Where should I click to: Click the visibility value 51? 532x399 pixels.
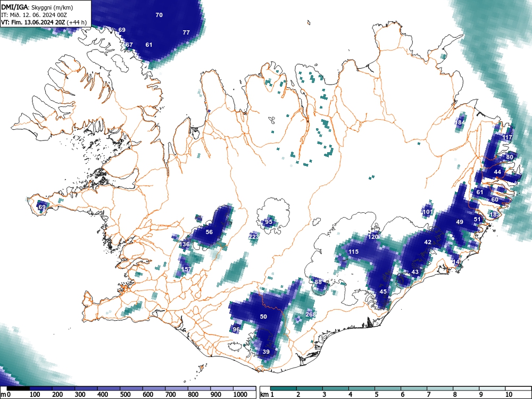click(x=477, y=219)
